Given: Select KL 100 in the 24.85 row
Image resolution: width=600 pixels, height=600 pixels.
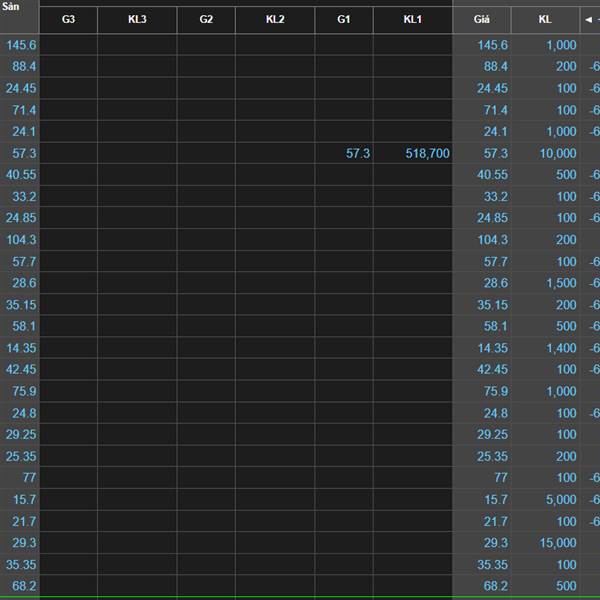Looking at the screenshot, I should click(567, 218).
